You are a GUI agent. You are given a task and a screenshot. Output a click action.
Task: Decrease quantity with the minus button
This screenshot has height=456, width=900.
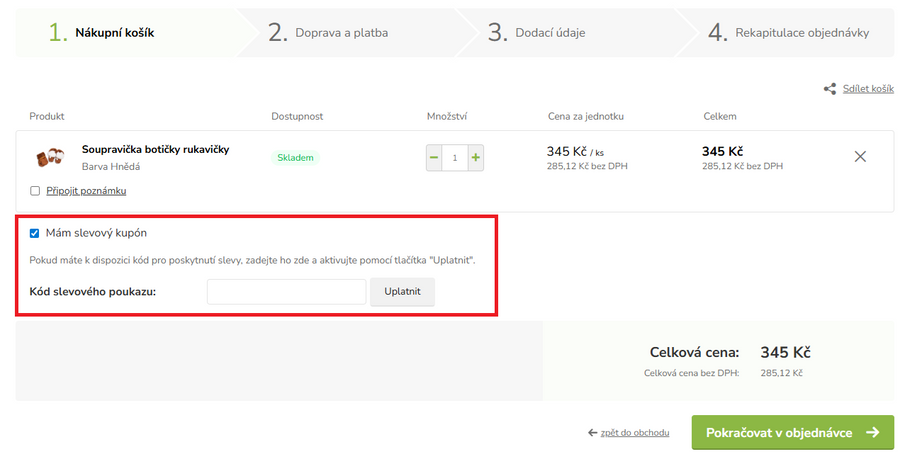point(433,157)
